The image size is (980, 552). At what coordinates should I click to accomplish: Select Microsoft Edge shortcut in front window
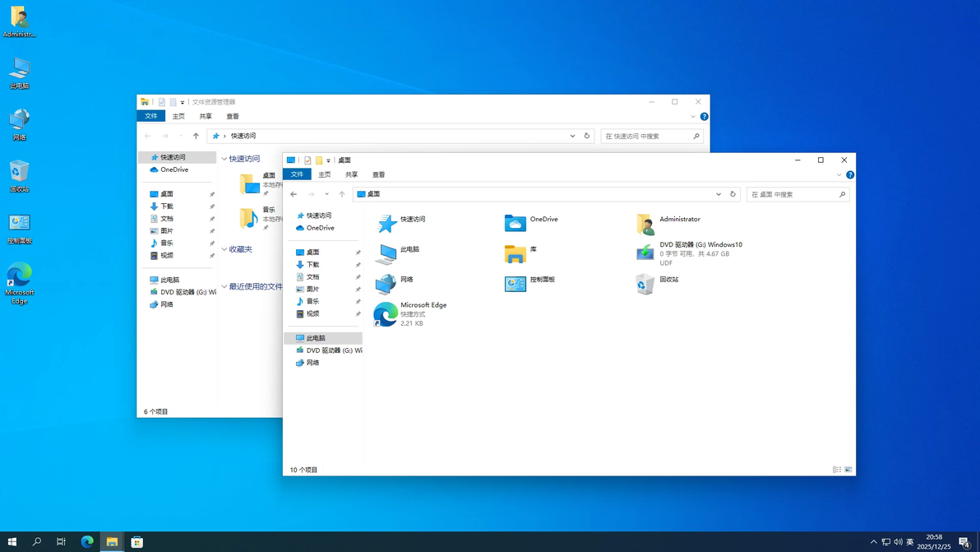(x=410, y=313)
